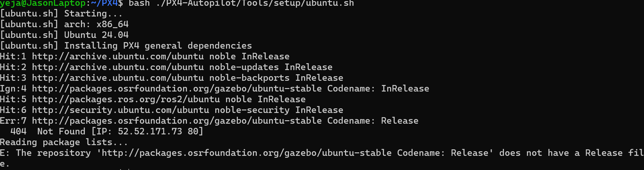Click the osrfoundation gazebo URL on the Ign:4 line
Viewport: 644px width, 170px height.
click(x=177, y=89)
